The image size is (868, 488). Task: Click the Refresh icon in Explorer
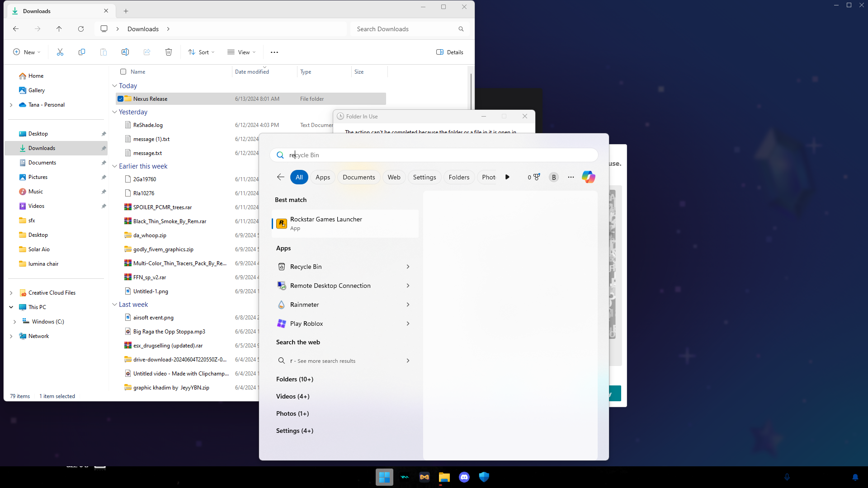81,29
